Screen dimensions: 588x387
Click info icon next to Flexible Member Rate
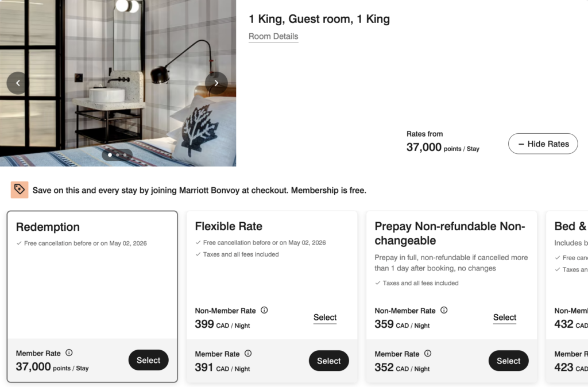(x=248, y=354)
